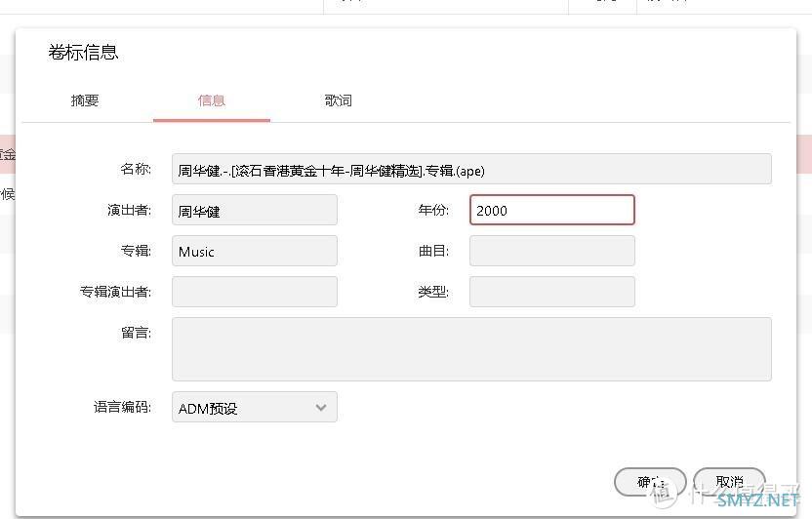Open the 歌词 tab

pos(338,100)
